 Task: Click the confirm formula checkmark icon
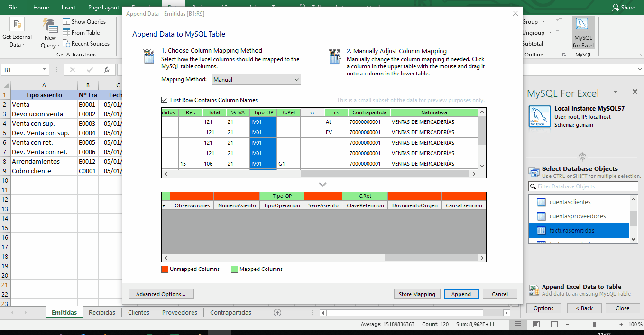coord(90,70)
